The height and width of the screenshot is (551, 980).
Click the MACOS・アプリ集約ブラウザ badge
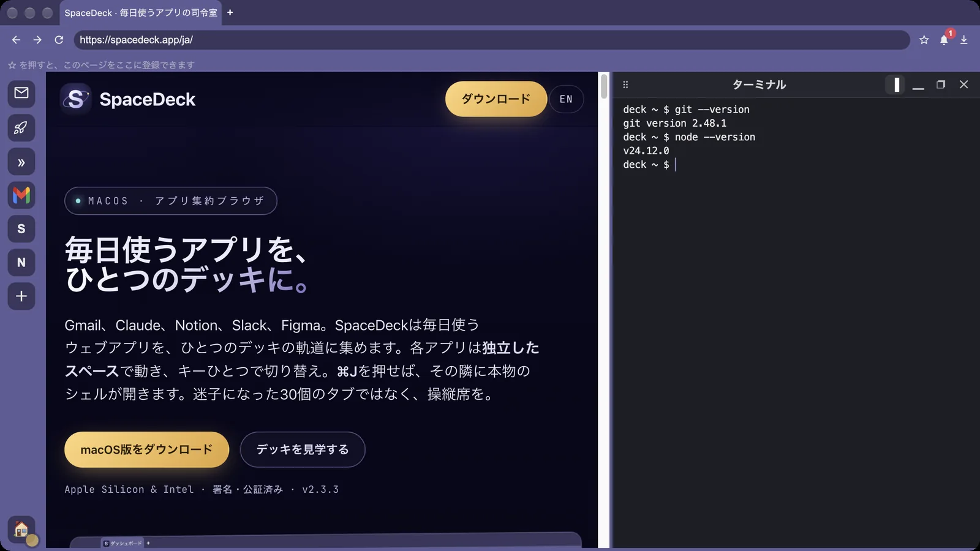point(170,201)
